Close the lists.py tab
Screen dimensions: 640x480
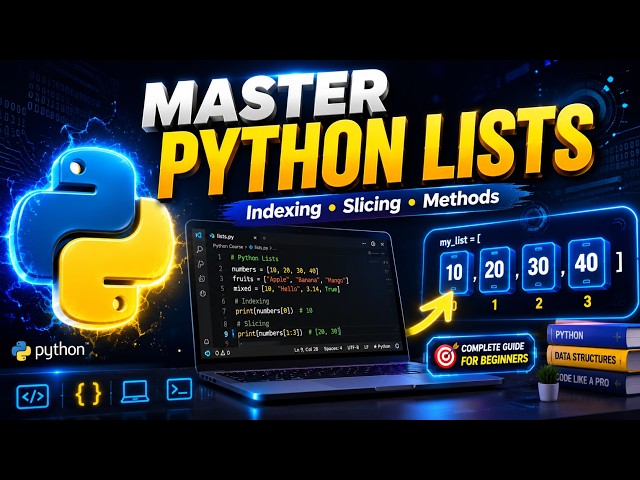click(255, 237)
